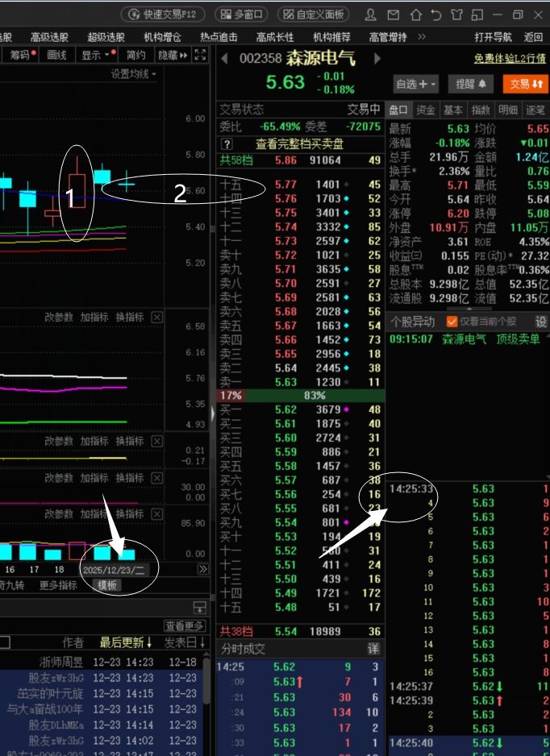Close the second indicator panel (0.21 scale)
Image resolution: width=550 pixels, height=756 pixels.
(156, 441)
